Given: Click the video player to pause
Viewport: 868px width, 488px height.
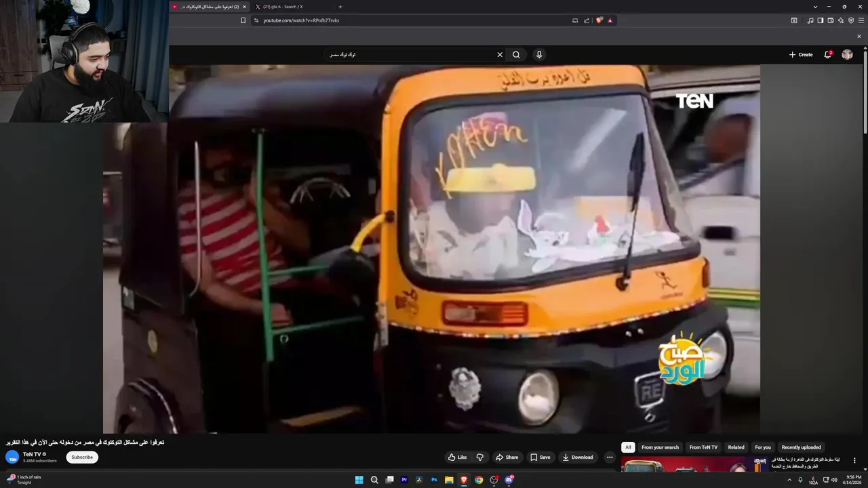Looking at the screenshot, I should (x=431, y=249).
